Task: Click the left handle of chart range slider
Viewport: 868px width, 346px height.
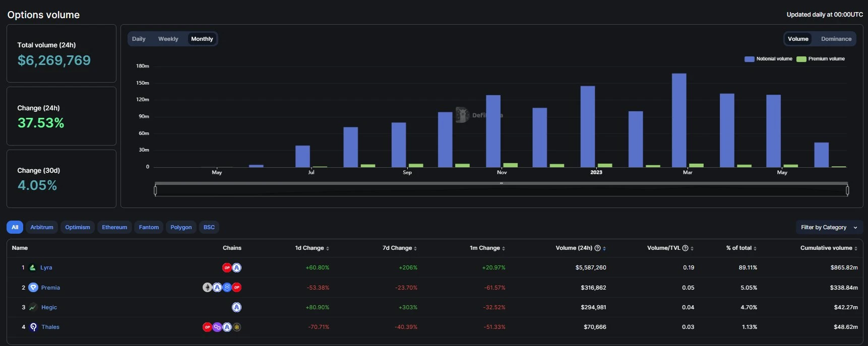Action: (155, 190)
